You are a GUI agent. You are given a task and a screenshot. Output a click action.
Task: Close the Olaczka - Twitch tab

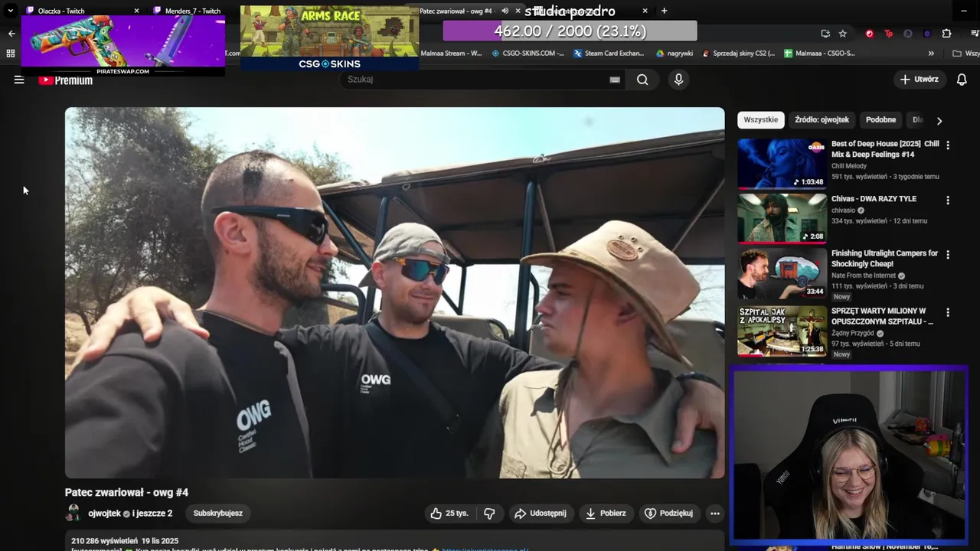(x=137, y=11)
